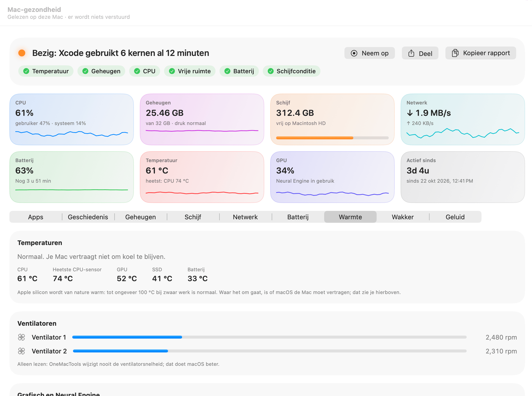Select the Vrije ruimte status chip
This screenshot has height=396, width=532.
(x=190, y=71)
